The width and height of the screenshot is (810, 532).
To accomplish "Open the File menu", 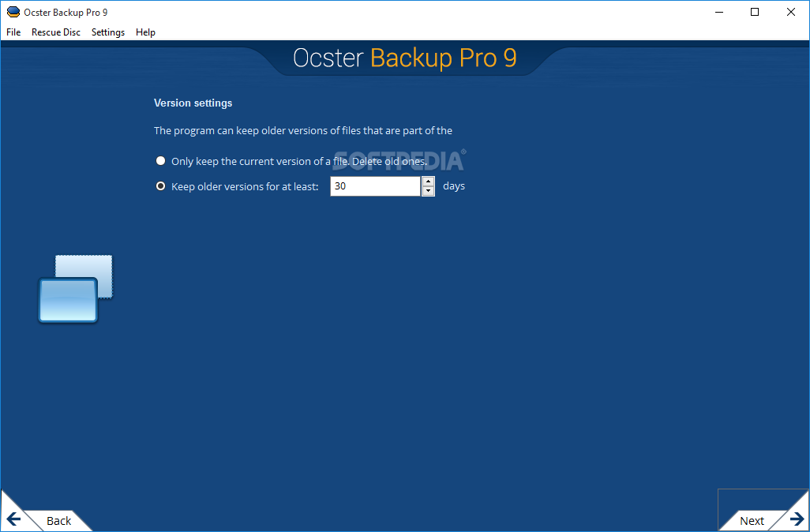I will click(x=13, y=32).
